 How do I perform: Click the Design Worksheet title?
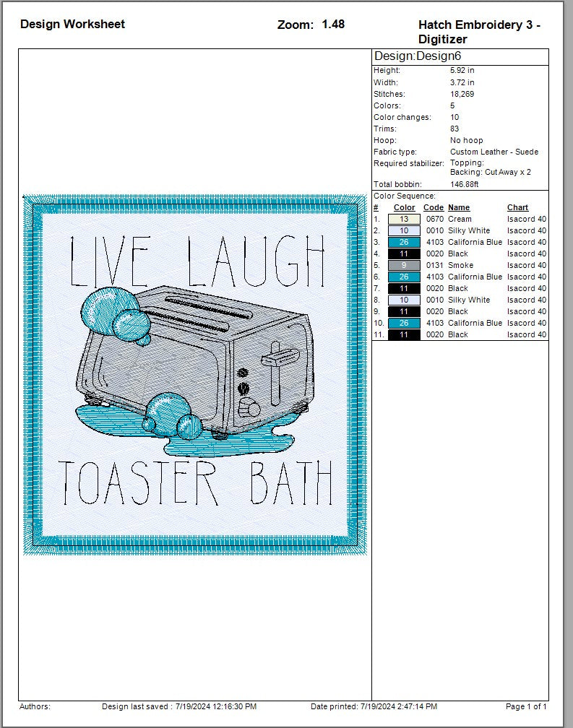(72, 24)
